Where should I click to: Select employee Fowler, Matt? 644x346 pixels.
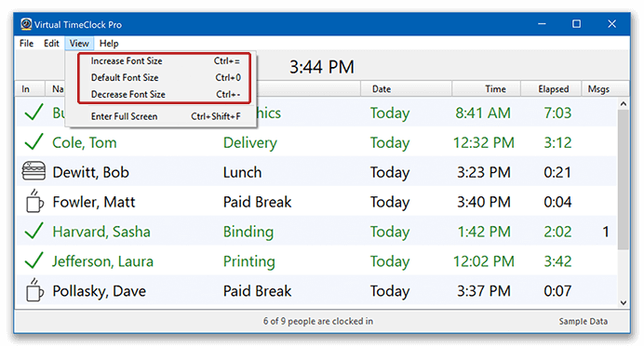pos(94,202)
